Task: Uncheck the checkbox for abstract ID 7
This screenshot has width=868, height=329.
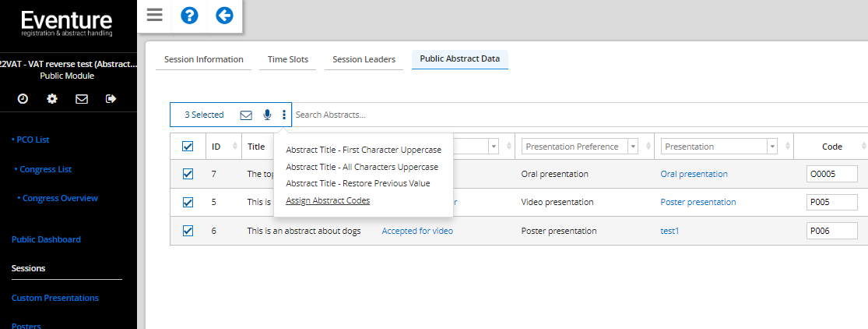Action: (188, 174)
